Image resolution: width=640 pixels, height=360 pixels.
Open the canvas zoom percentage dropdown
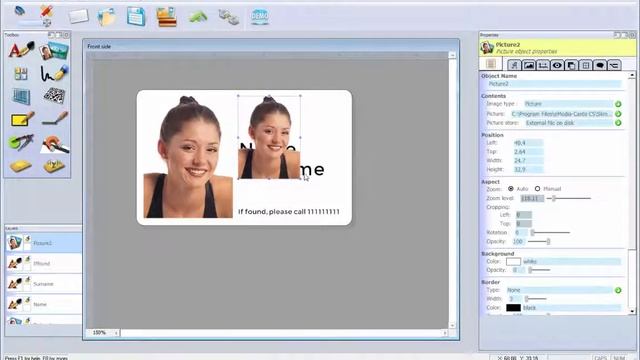pos(116,333)
